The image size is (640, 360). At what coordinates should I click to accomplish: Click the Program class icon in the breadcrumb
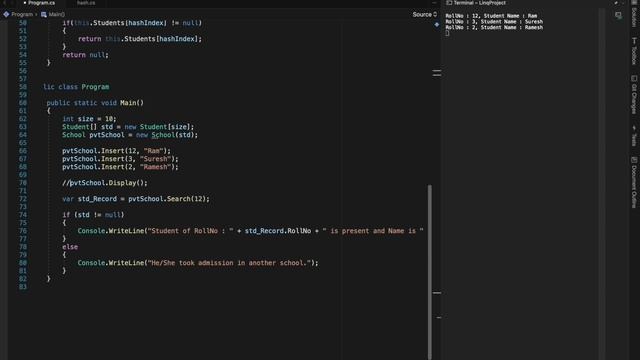click(6, 14)
